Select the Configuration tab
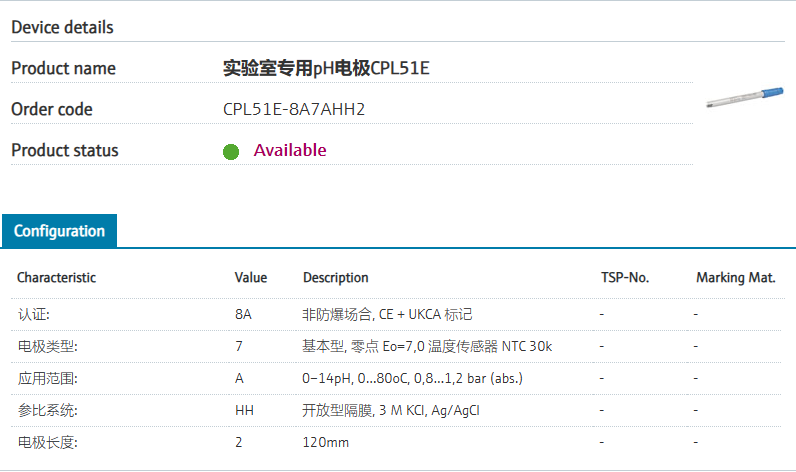Screen dimensions: 796x472 pos(59,231)
